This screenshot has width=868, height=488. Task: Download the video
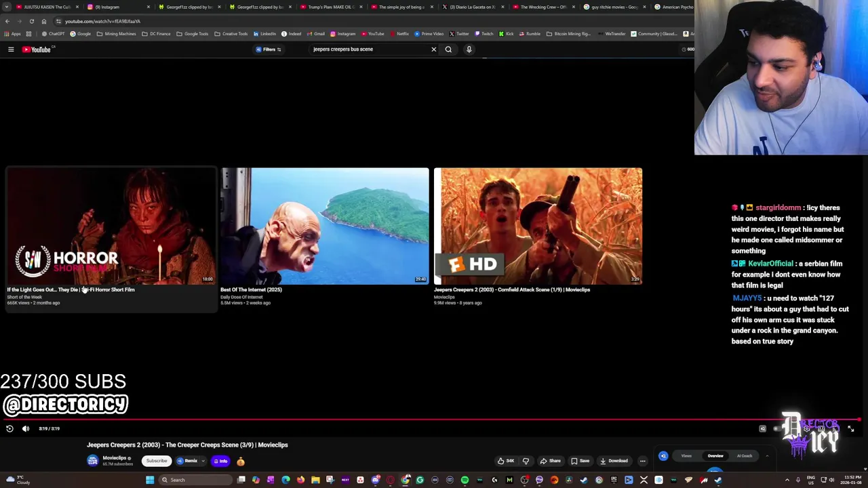tap(614, 461)
